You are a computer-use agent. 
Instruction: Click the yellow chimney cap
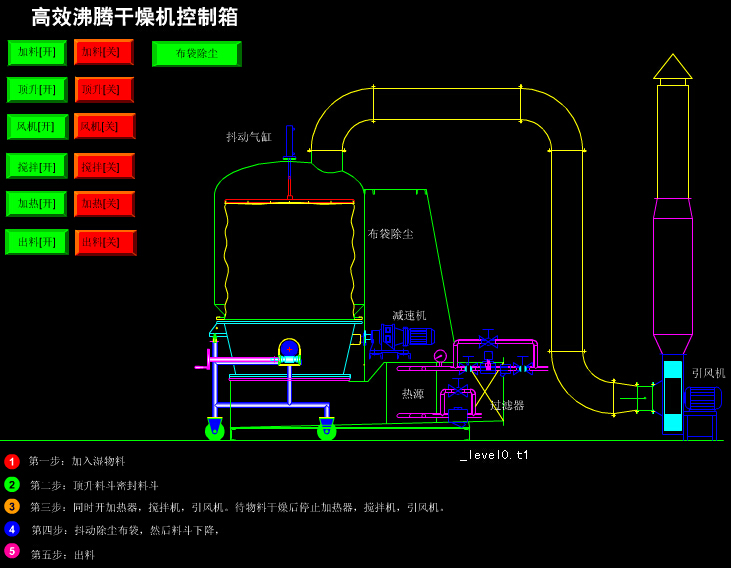click(672, 67)
